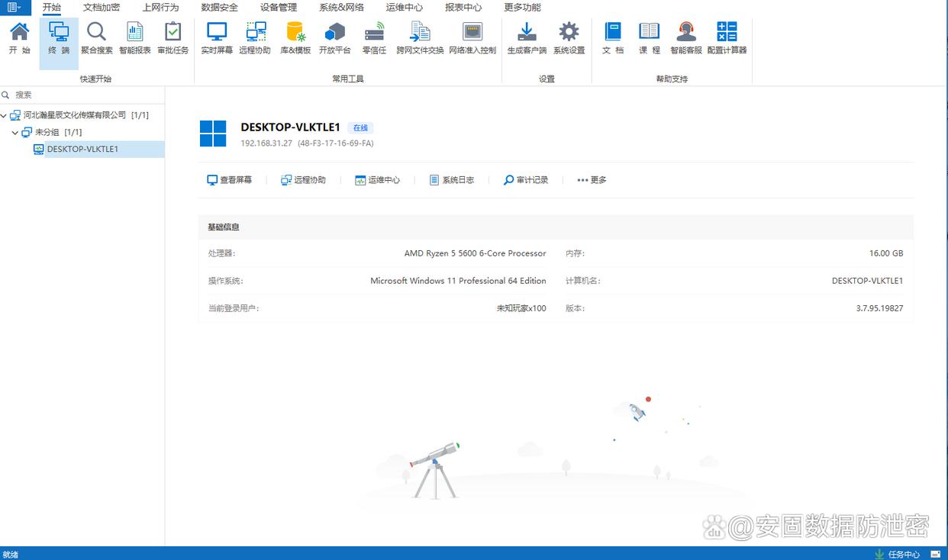948x560 pixels.
Task: Open 系统设置 gear icon
Action: [x=569, y=38]
